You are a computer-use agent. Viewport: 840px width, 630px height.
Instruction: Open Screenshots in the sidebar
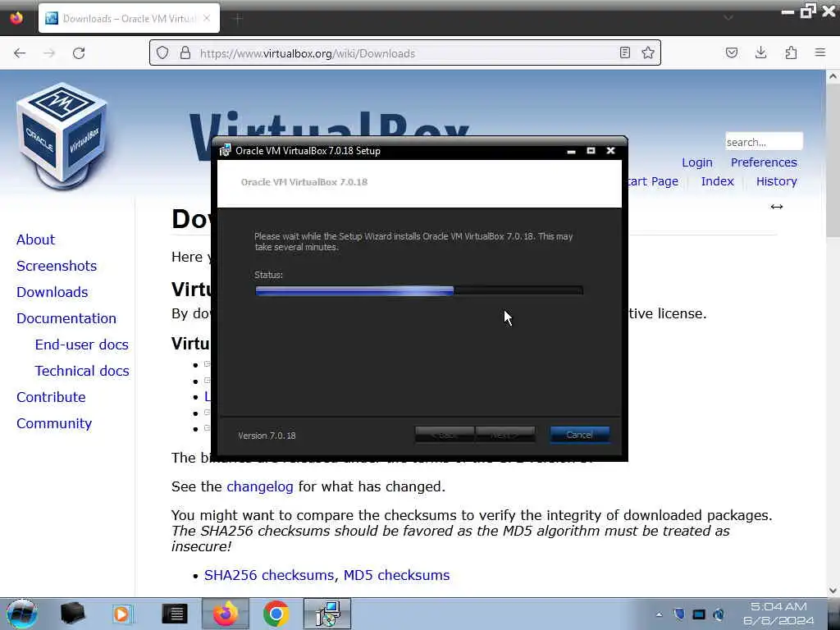tap(57, 266)
